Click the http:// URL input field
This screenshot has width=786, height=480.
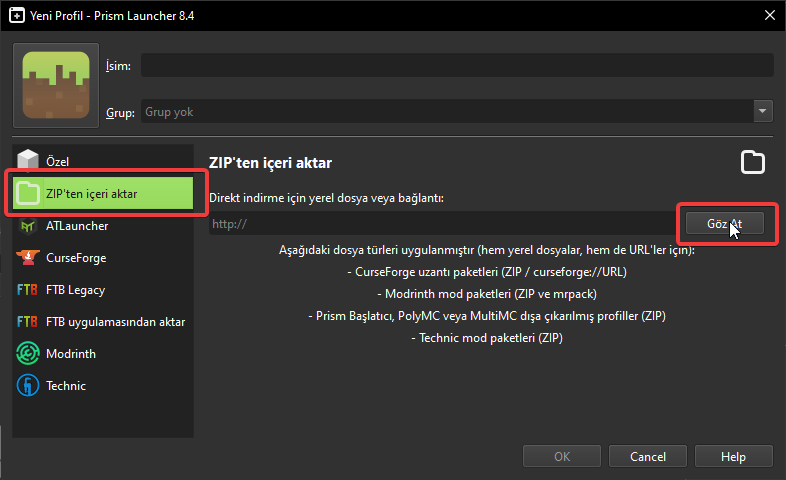pyautogui.click(x=444, y=223)
